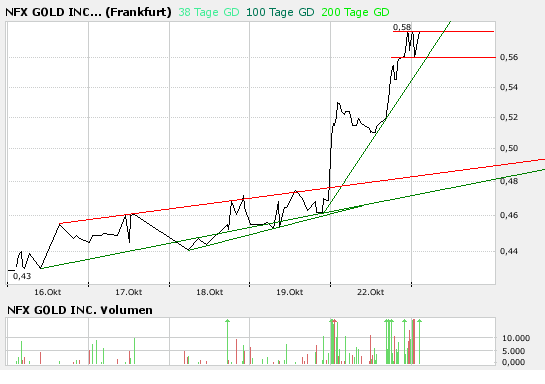Image resolution: width=545 pixels, height=384 pixels.
Task: Click the 0,56 price axis label
Action: pos(509,57)
